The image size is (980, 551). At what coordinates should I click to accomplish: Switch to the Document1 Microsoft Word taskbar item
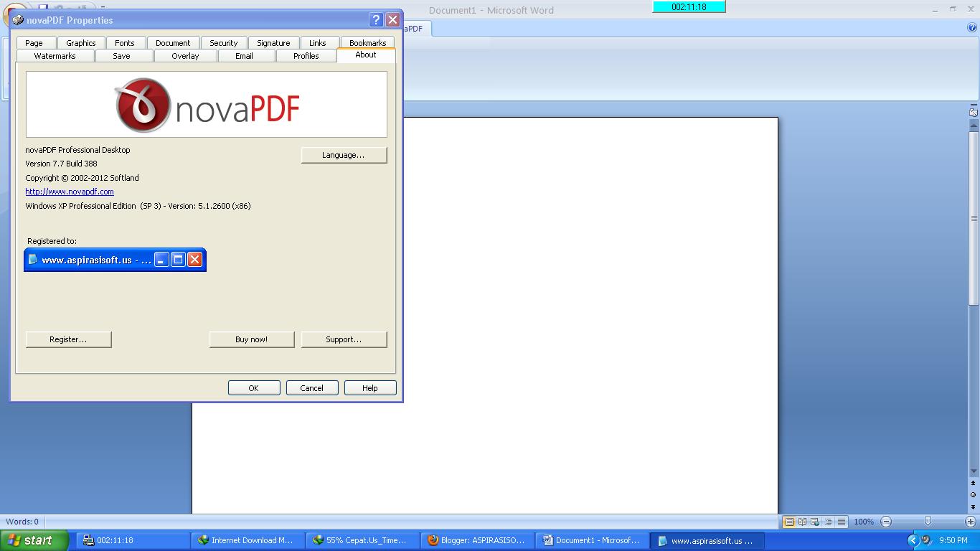(x=591, y=540)
